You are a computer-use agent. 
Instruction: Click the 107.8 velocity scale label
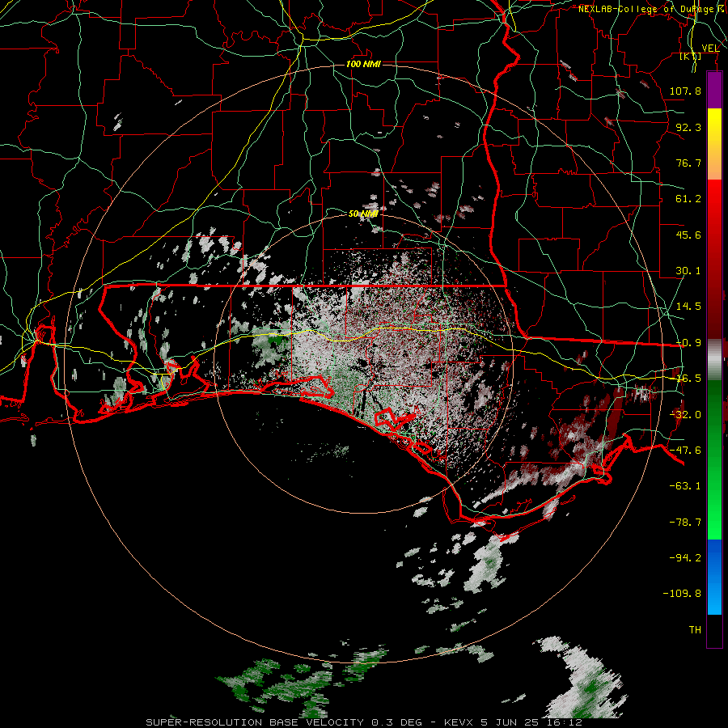click(685, 91)
